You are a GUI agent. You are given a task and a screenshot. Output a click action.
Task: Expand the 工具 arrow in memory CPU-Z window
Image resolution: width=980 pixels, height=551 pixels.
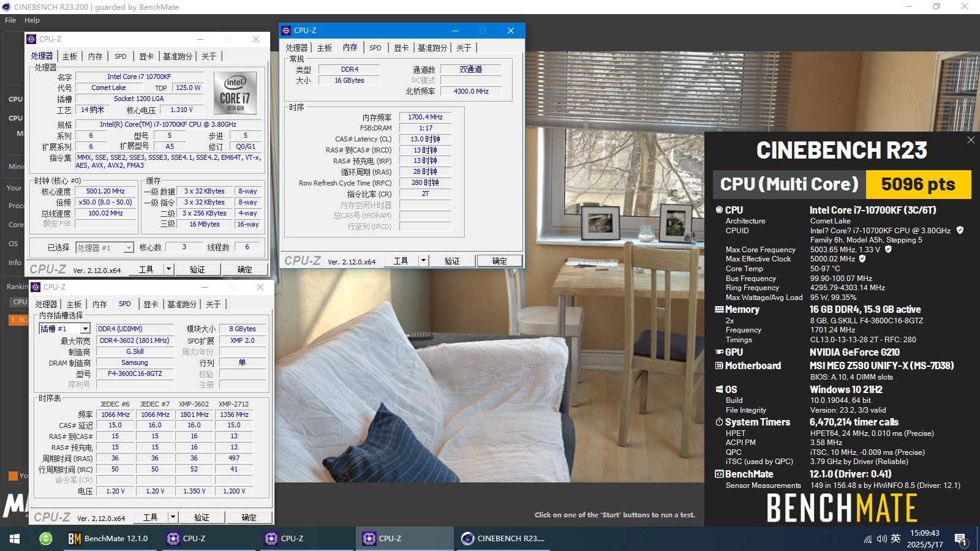click(423, 261)
